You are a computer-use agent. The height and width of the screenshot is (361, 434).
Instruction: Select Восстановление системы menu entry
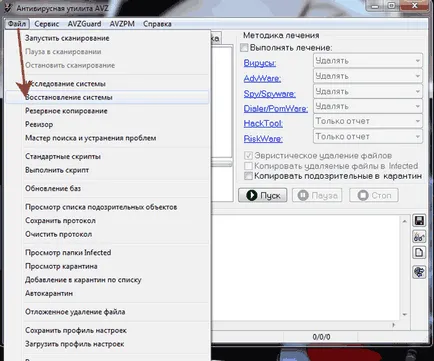coord(107,97)
